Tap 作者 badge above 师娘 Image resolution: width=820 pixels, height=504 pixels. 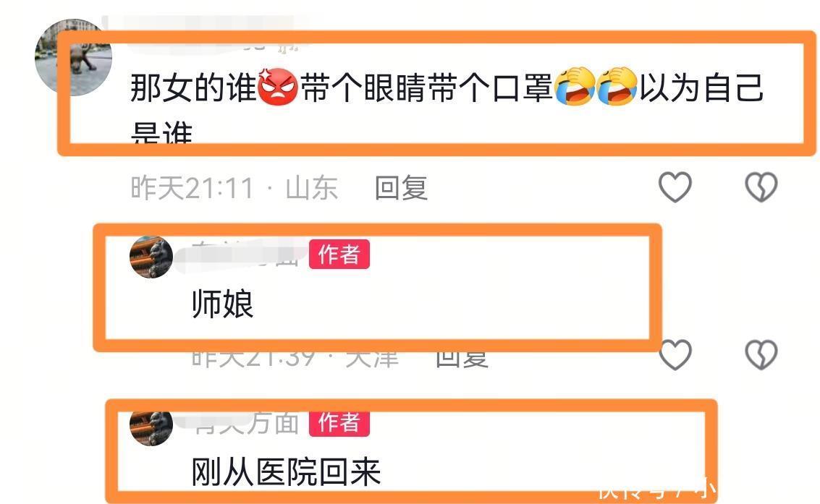(339, 255)
